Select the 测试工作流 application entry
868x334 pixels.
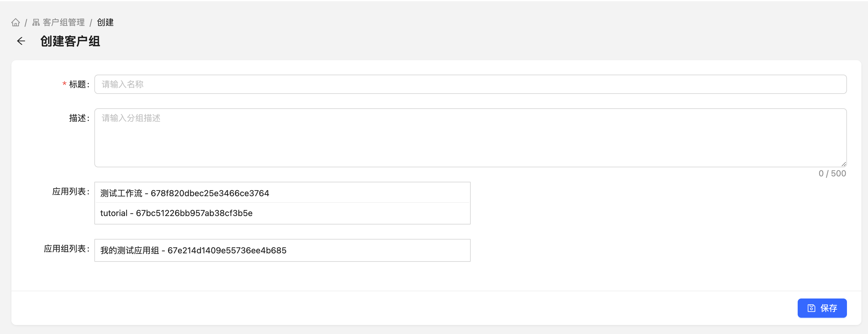(282, 193)
